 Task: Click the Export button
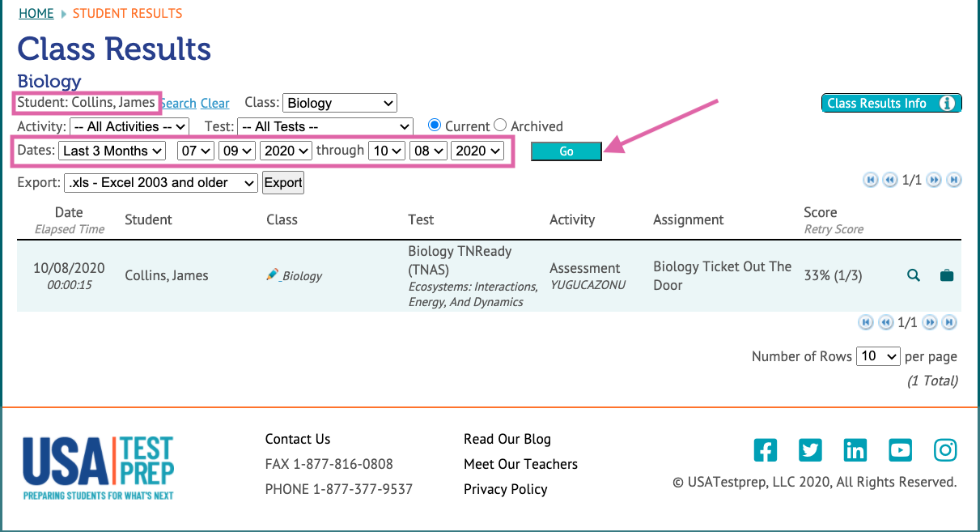283,183
